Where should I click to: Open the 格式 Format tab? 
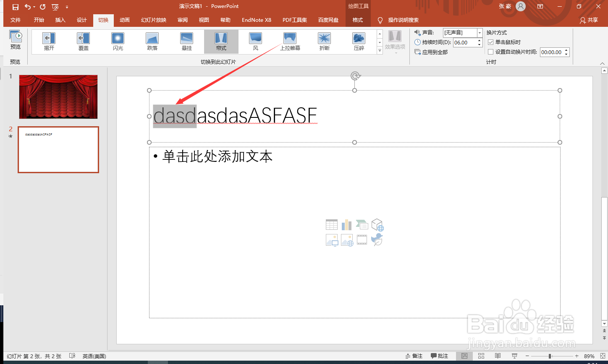358,20
